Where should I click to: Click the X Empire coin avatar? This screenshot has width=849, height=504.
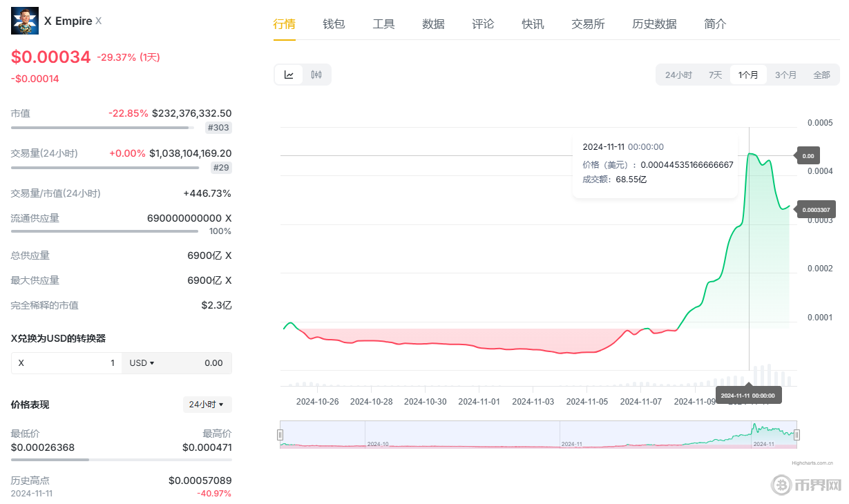point(25,21)
